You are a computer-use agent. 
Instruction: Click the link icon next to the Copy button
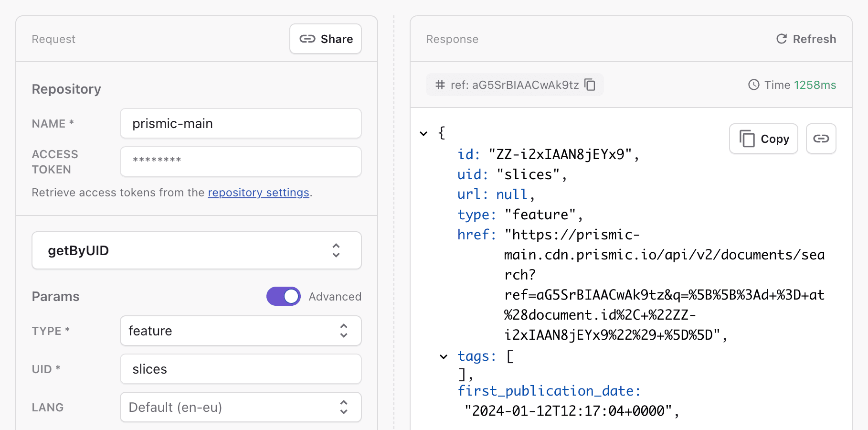click(x=821, y=139)
